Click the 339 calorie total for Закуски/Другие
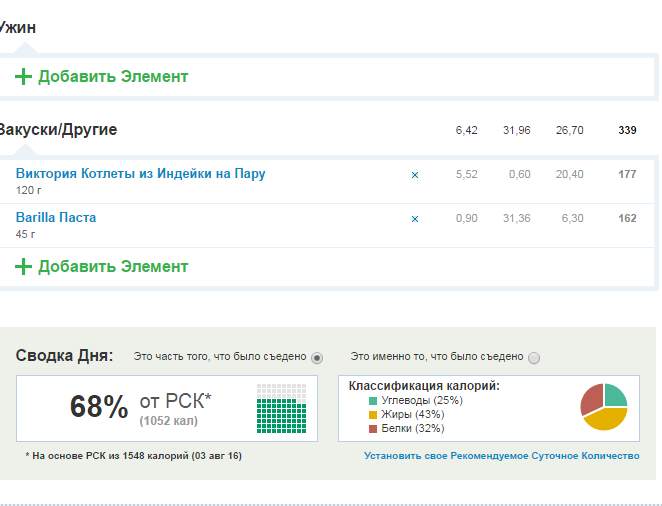The height and width of the screenshot is (506, 662). (x=627, y=131)
